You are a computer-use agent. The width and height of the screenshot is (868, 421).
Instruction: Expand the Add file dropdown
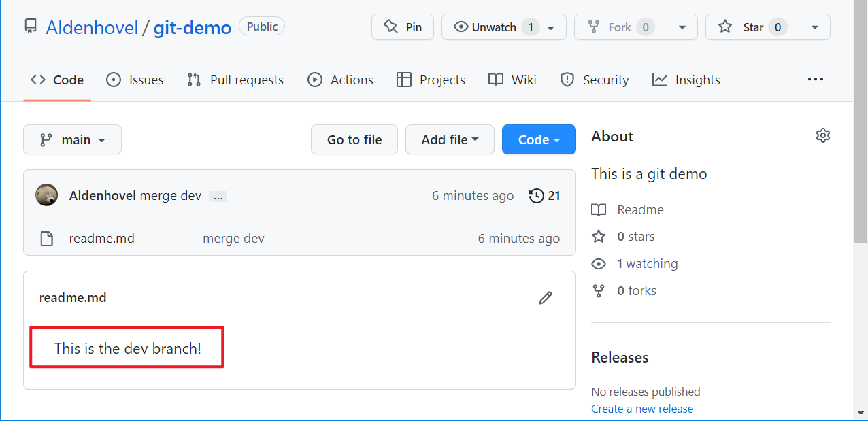(x=450, y=139)
